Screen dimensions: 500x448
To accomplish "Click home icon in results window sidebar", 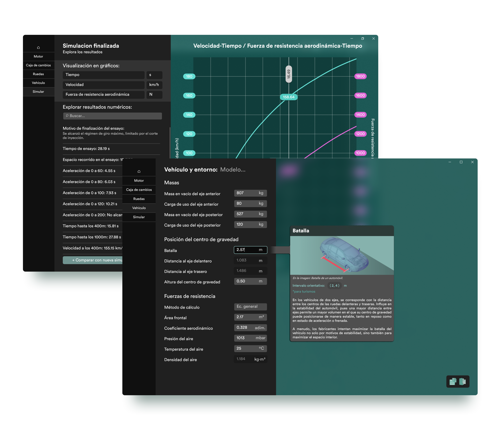I will point(38,48).
